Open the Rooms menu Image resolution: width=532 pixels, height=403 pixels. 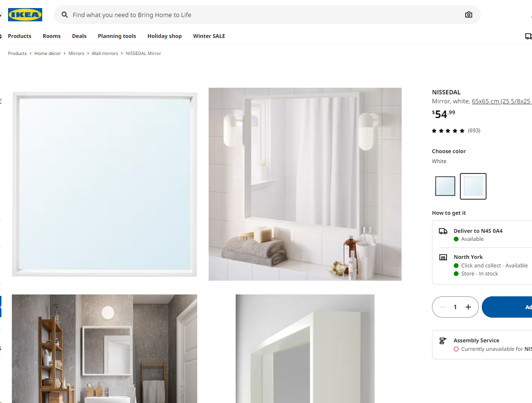[52, 36]
